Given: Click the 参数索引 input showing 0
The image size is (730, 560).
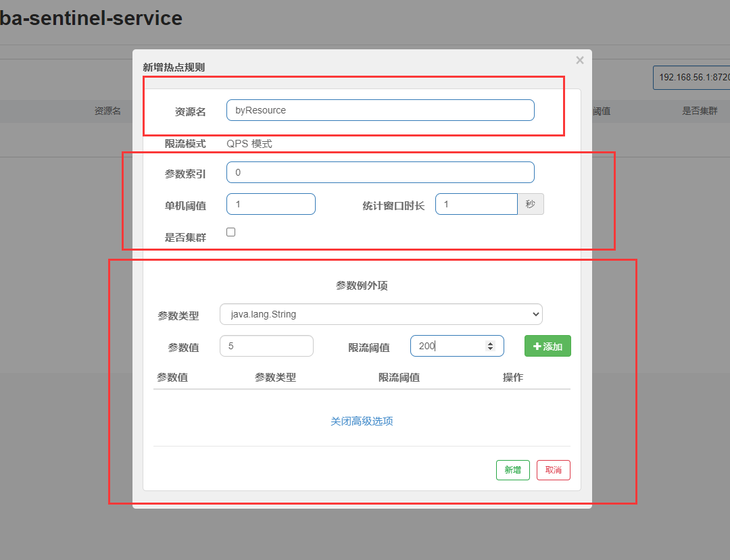Looking at the screenshot, I should (380, 172).
